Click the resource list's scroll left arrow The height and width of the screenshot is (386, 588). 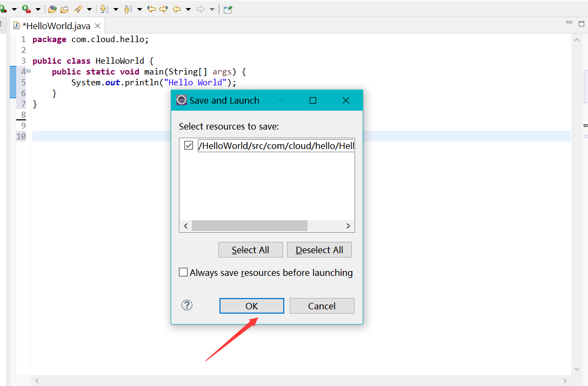pyautogui.click(x=185, y=226)
